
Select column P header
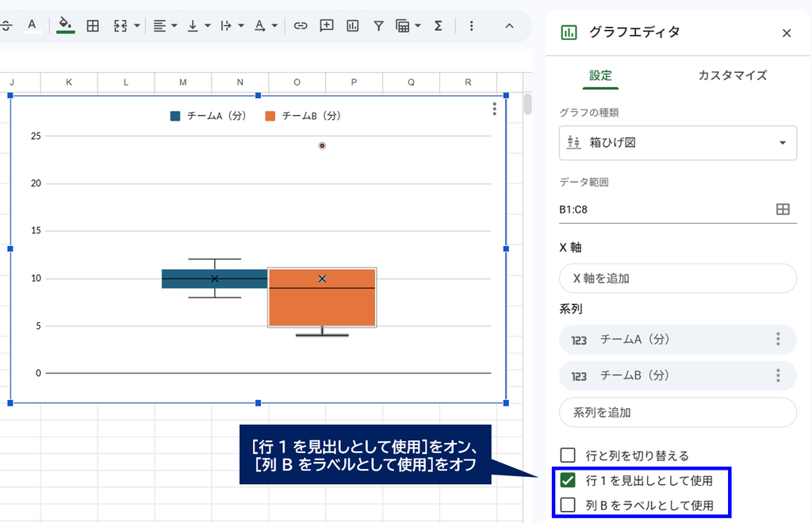pyautogui.click(x=354, y=82)
